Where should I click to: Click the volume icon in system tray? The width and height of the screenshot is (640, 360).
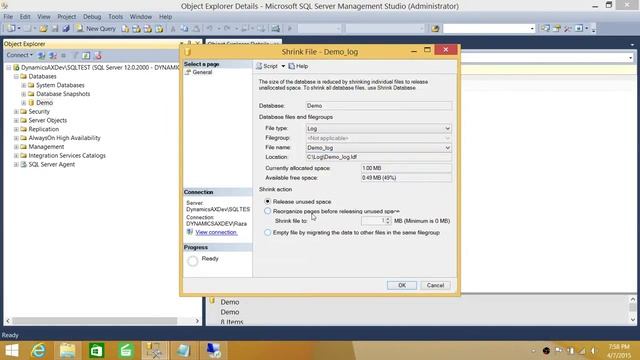[x=594, y=351]
